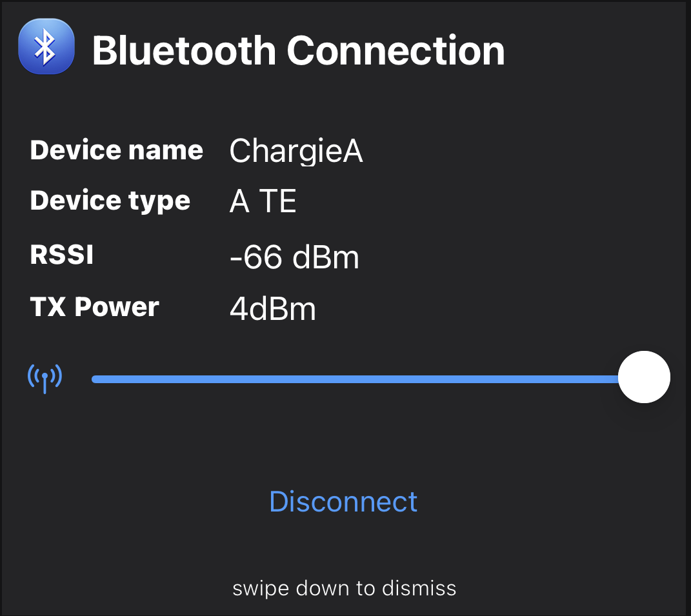This screenshot has height=616, width=691.
Task: Click the ChargieA device name value
Action: coord(296,152)
